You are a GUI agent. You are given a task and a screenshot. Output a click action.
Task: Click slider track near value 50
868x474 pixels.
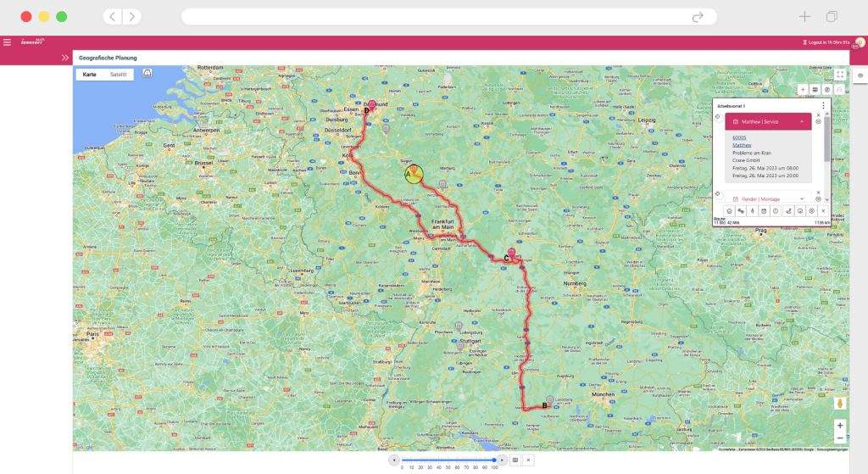(x=448, y=460)
